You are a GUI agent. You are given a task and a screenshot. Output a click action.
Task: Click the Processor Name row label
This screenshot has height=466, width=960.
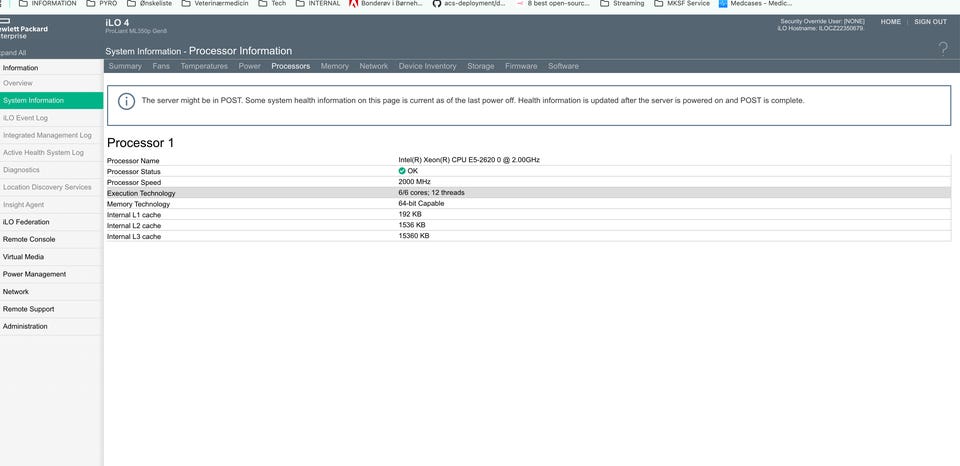(133, 160)
